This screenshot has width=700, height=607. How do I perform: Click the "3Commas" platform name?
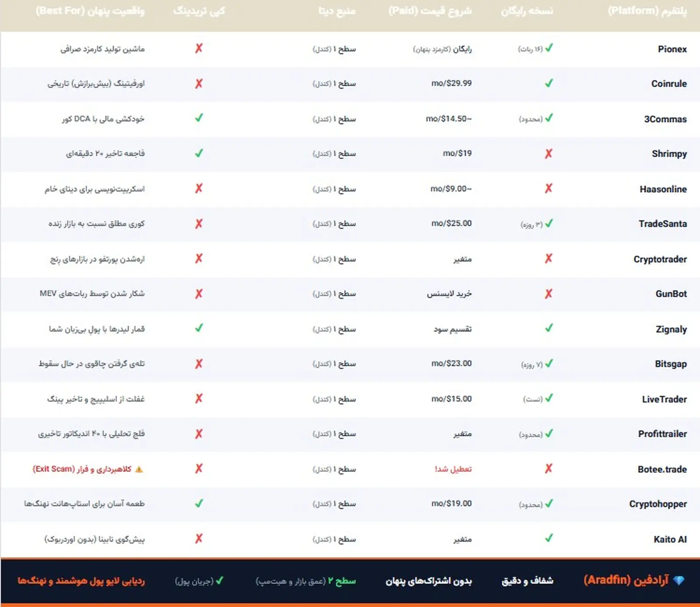(x=665, y=119)
